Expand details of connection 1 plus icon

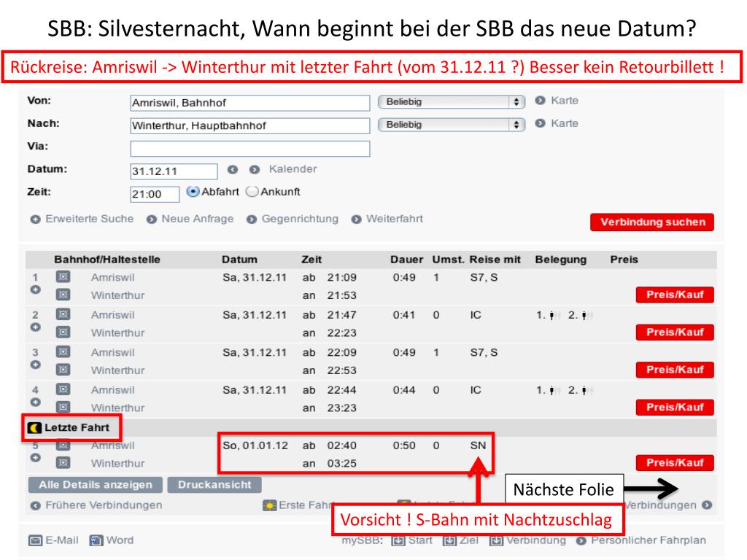tap(35, 289)
